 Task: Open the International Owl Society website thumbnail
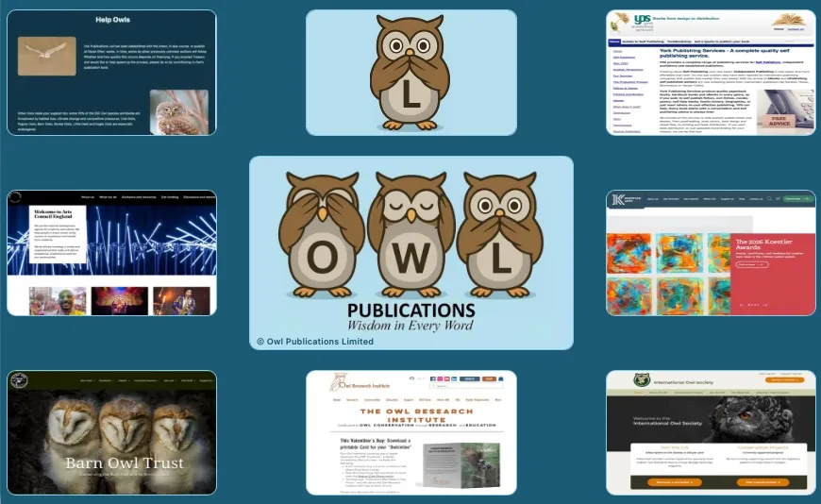(x=710, y=432)
